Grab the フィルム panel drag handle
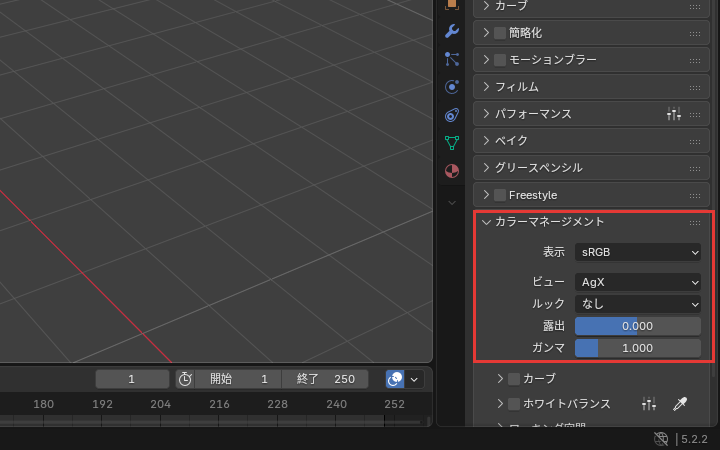 tap(695, 87)
